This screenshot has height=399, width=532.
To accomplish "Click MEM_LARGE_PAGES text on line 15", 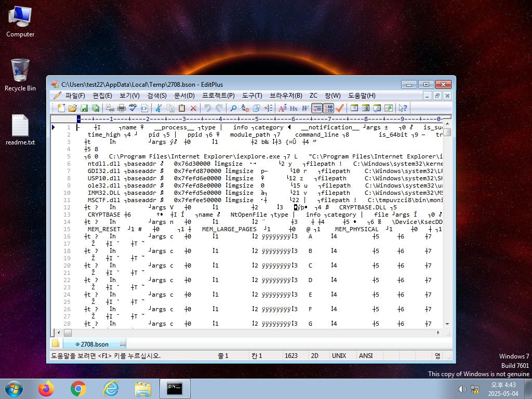I will click(229, 229).
